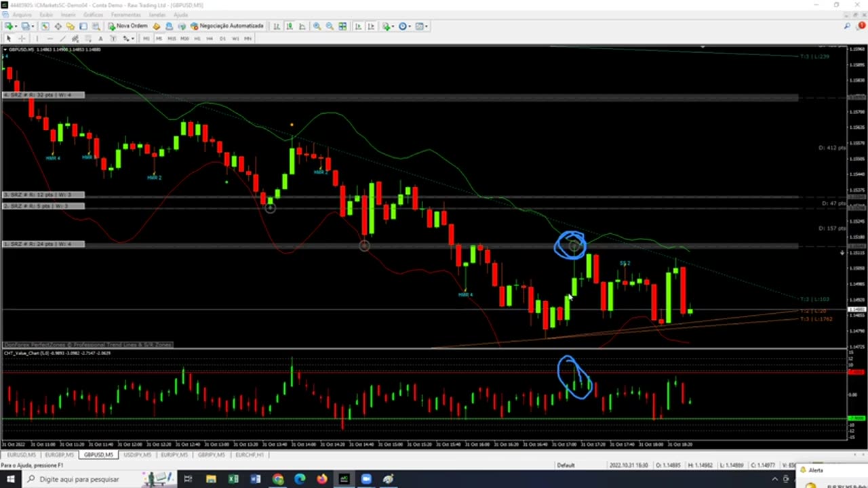Open the Janelas menu
This screenshot has width=868, height=488.
point(157,14)
